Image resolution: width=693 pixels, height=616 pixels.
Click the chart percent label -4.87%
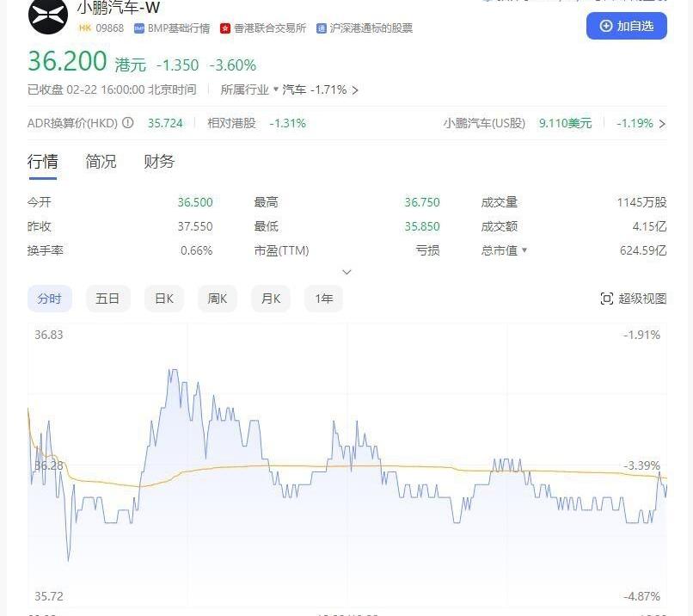pyautogui.click(x=641, y=596)
